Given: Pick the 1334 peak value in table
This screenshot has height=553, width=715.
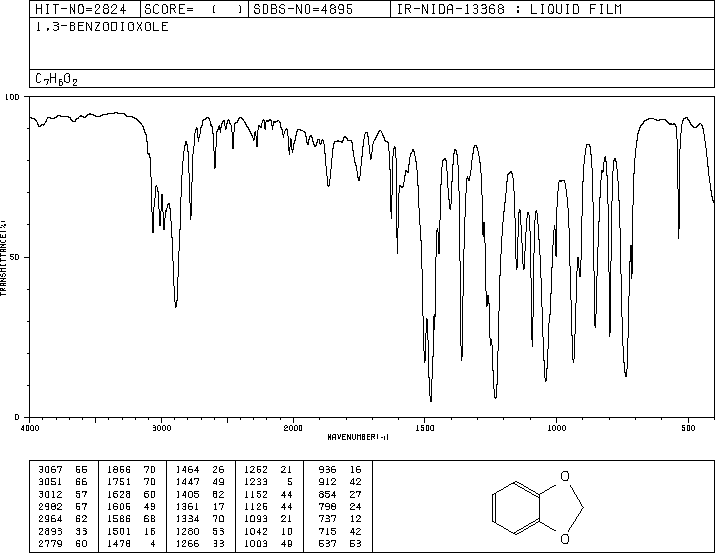Looking at the screenshot, I should pos(187,519).
